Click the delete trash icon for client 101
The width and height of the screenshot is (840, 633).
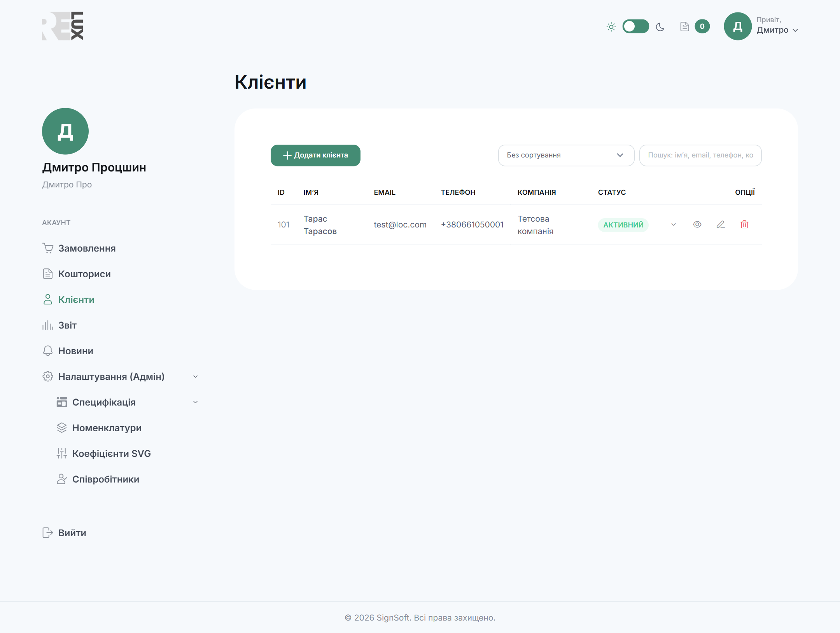click(744, 224)
